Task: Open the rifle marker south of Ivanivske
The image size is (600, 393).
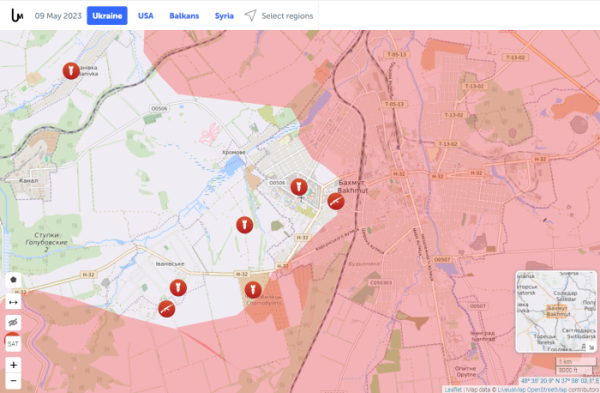Action: (166, 308)
